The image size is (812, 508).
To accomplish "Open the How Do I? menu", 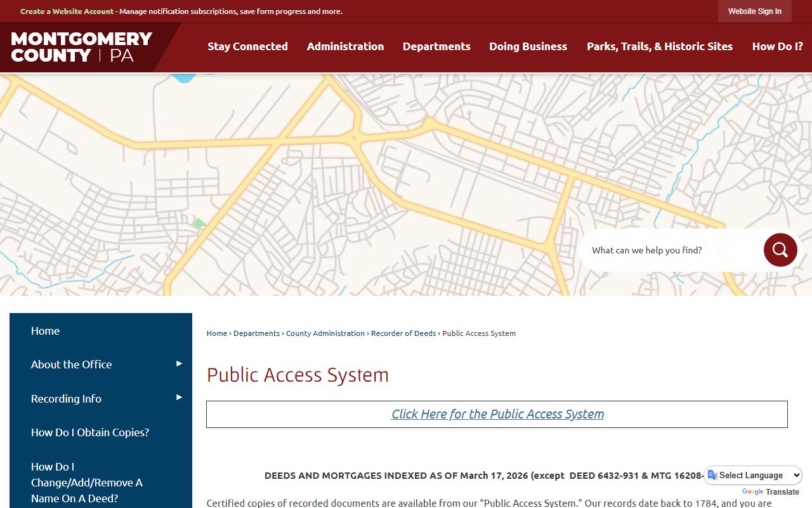I will pos(777,46).
